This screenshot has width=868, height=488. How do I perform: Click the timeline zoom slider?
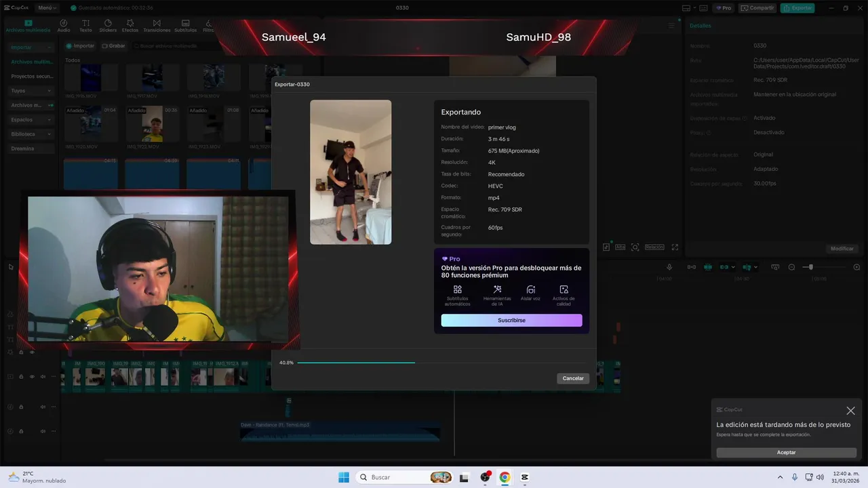pyautogui.click(x=823, y=267)
